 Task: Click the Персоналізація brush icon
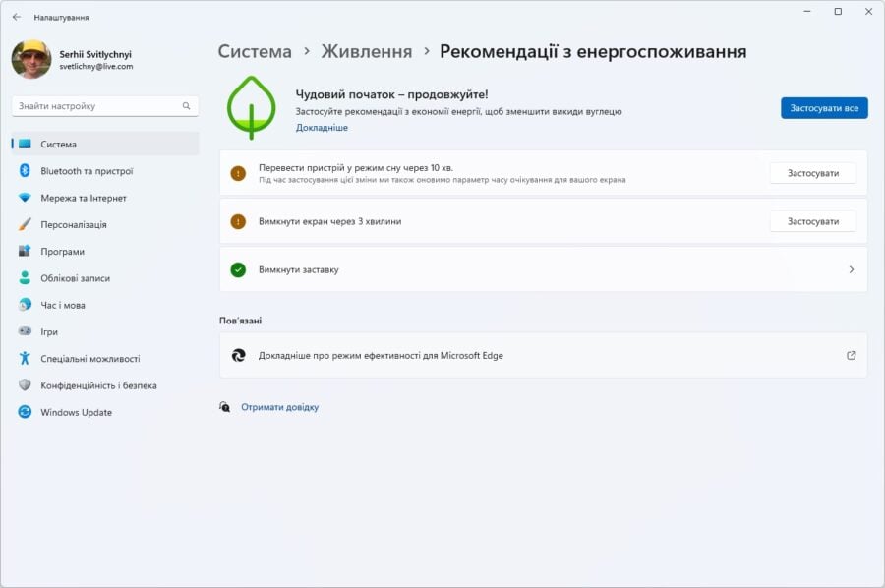tap(25, 224)
